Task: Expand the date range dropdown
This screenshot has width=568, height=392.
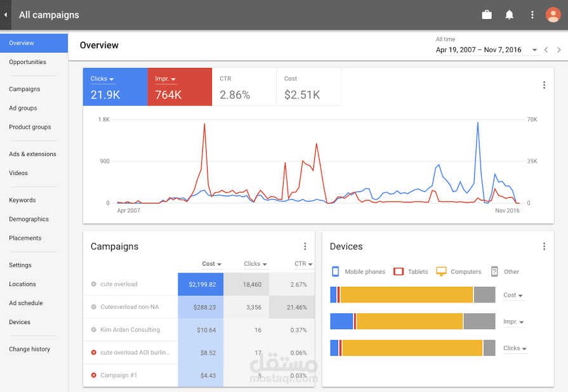Action: [534, 50]
